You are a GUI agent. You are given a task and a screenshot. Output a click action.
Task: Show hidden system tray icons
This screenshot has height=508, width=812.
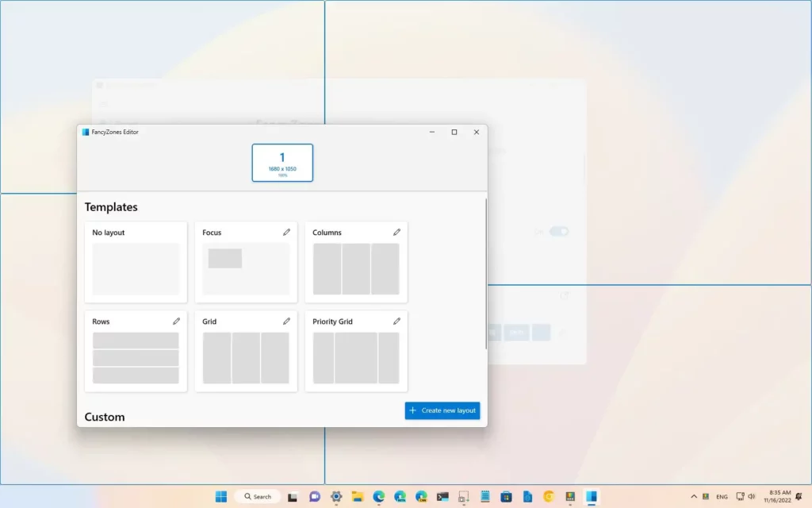click(694, 497)
